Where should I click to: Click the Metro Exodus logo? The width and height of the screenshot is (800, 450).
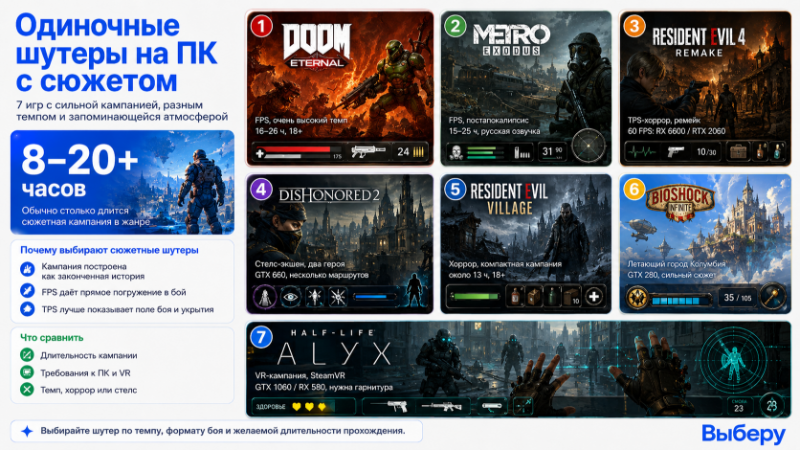[x=511, y=39]
